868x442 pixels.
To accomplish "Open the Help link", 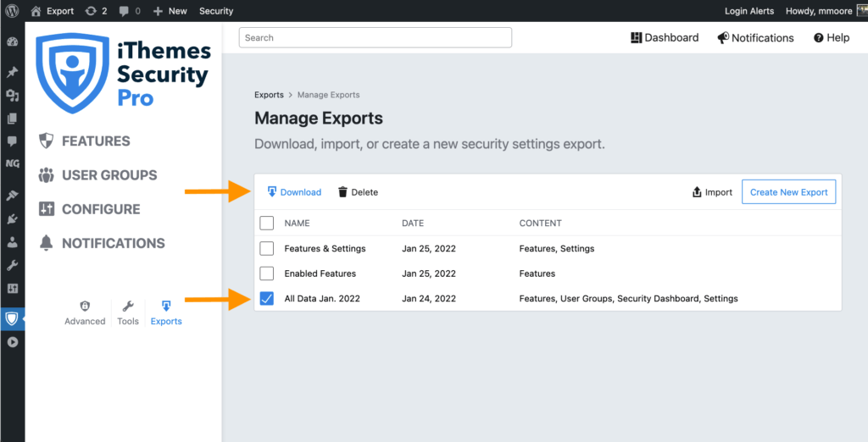I will tap(832, 37).
